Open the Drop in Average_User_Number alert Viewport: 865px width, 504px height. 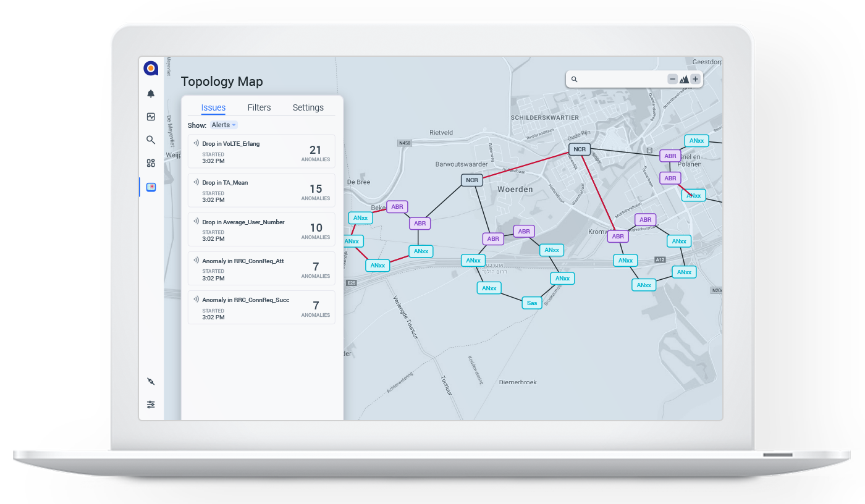(261, 229)
